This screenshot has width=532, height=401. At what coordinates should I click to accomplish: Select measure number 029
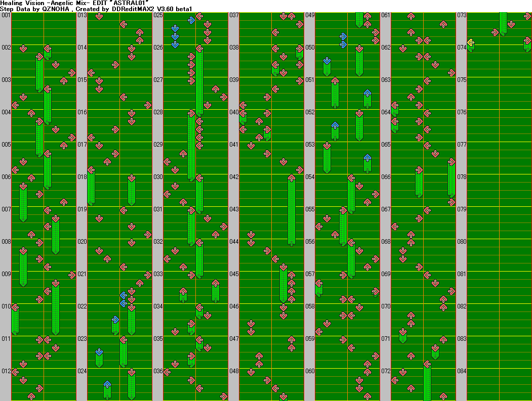(x=158, y=145)
